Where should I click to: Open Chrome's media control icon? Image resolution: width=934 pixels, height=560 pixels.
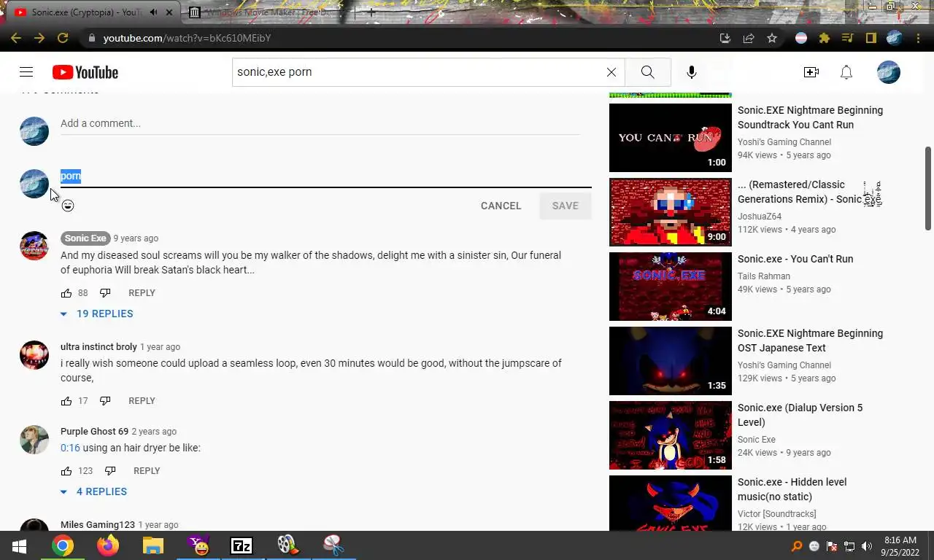[x=848, y=38]
